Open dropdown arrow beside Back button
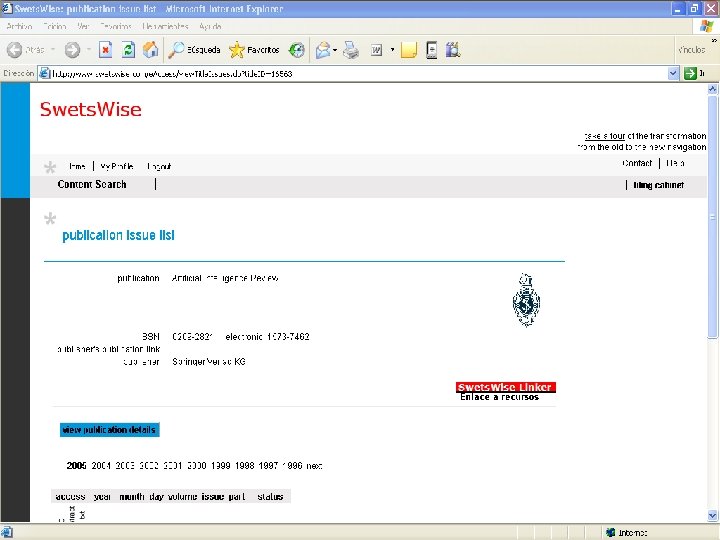Screen dimensions: 720x540 click(x=53, y=50)
